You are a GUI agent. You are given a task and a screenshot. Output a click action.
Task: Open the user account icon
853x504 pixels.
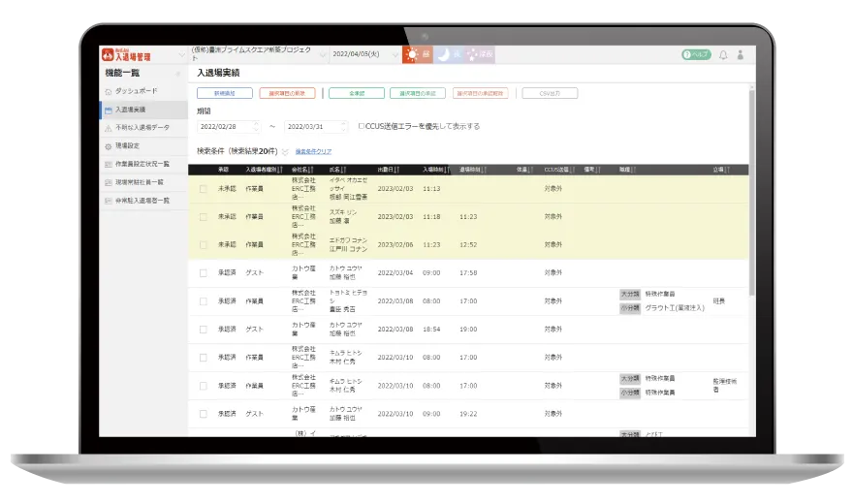pyautogui.click(x=741, y=55)
